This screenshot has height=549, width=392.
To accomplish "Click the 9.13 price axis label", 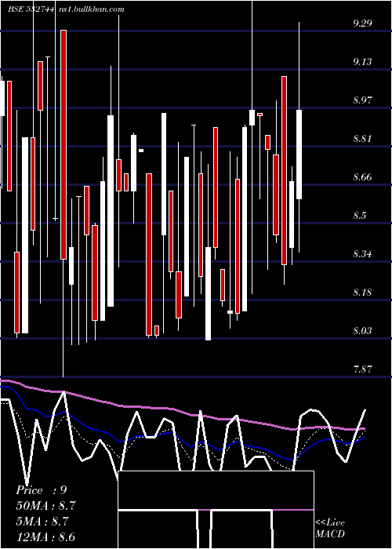I will click(x=362, y=62).
